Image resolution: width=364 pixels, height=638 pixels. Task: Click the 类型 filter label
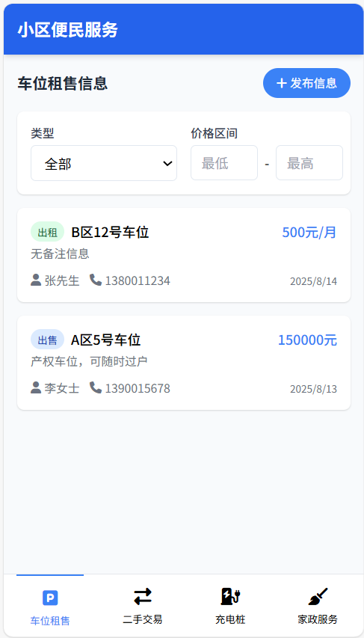point(43,133)
